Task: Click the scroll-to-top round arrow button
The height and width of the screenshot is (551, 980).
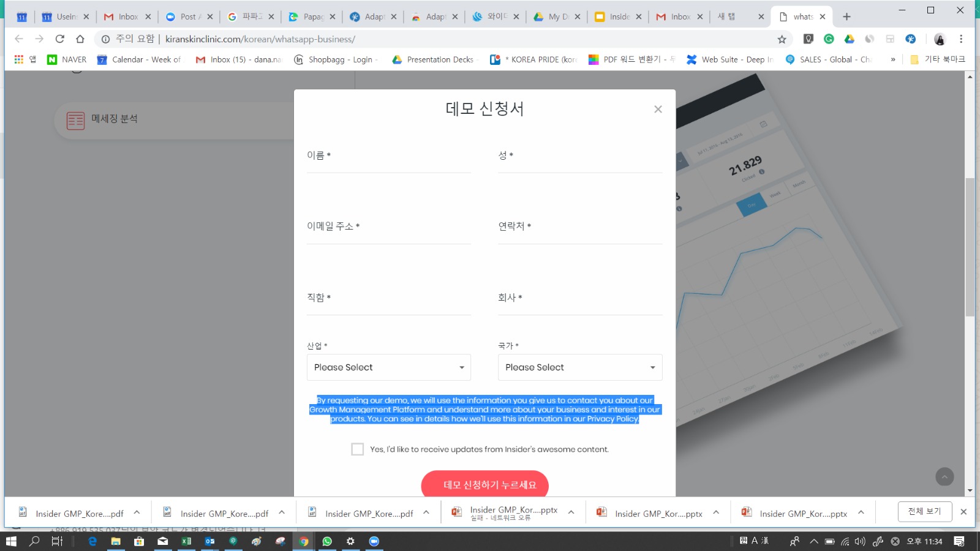Action: coord(944,476)
